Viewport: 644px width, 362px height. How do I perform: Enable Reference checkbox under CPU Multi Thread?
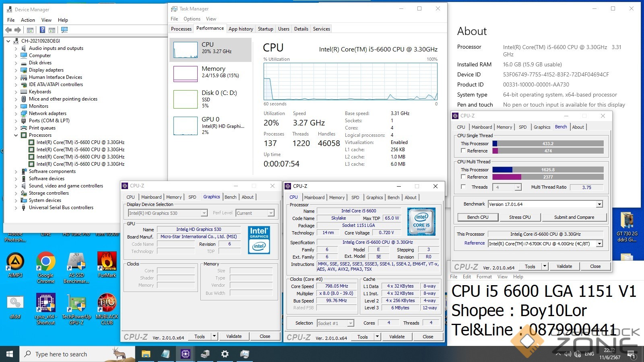[464, 177]
